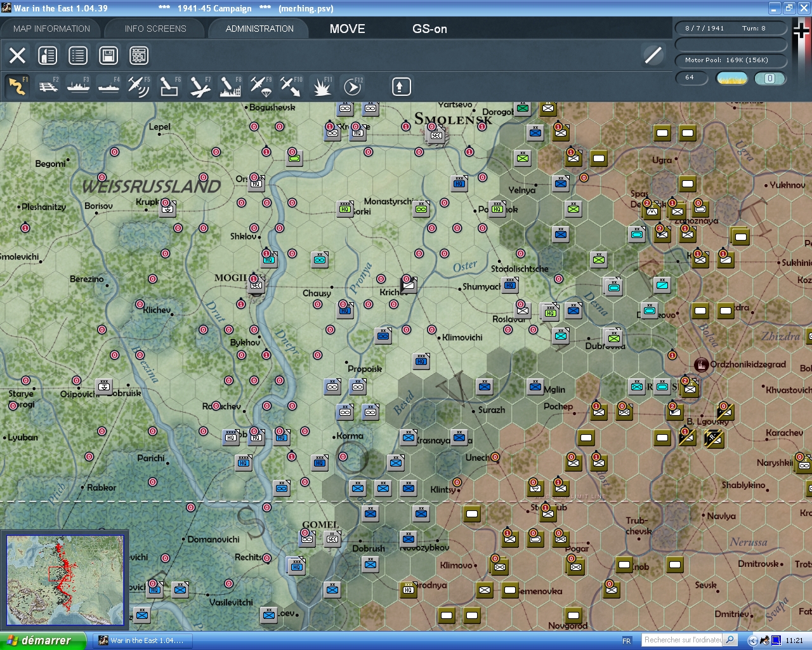Select the F9 air transport mode
The height and width of the screenshot is (650, 812).
click(x=261, y=86)
